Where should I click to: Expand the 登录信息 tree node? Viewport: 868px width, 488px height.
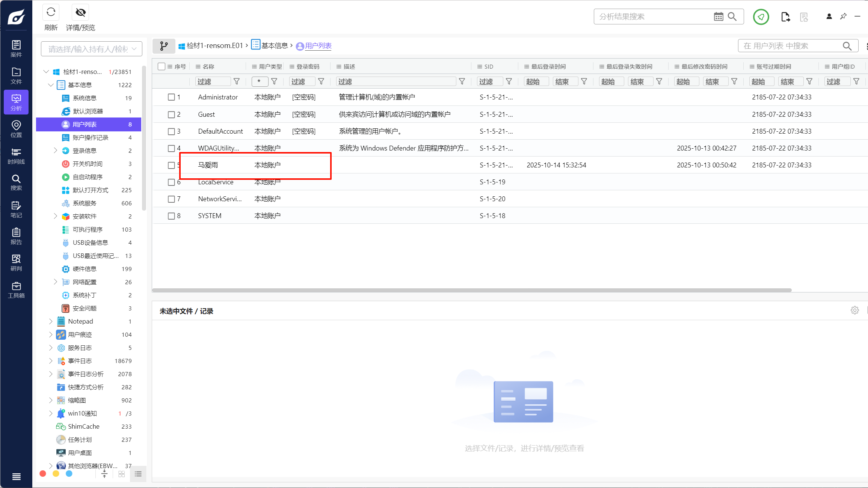click(56, 151)
